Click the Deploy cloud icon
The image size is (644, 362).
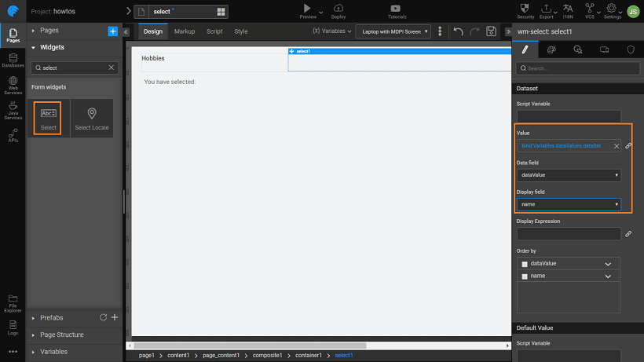coord(338,9)
